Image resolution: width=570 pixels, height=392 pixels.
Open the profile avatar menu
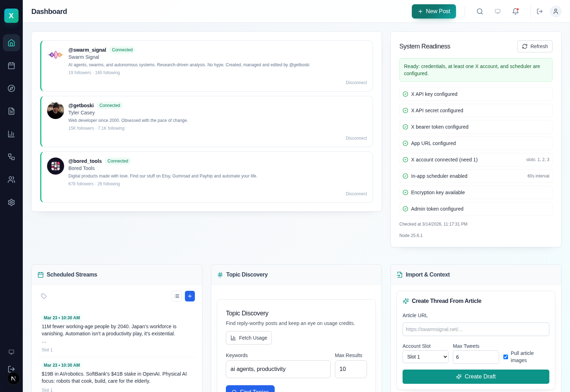pyautogui.click(x=556, y=11)
